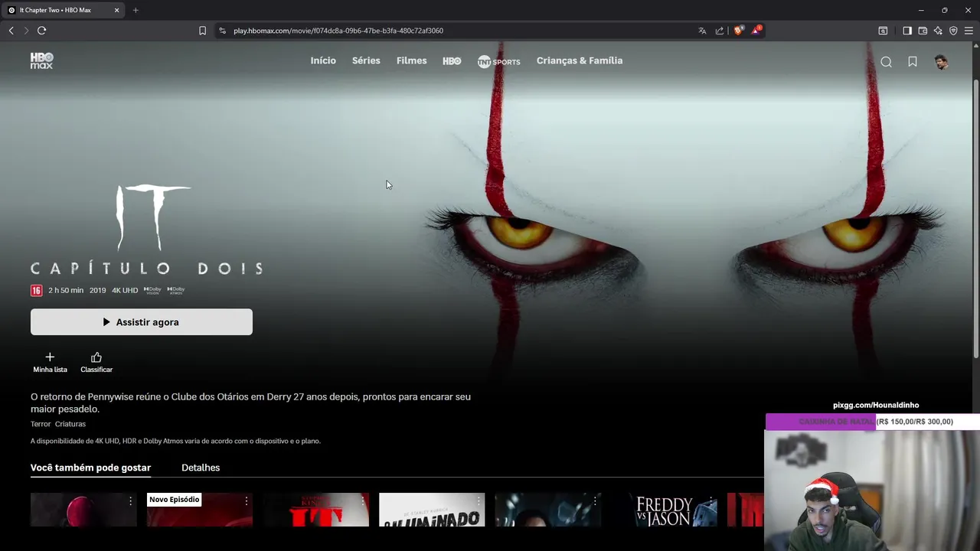Open options menu on the red IT thumbnail
This screenshot has width=980, height=551.
click(x=363, y=501)
